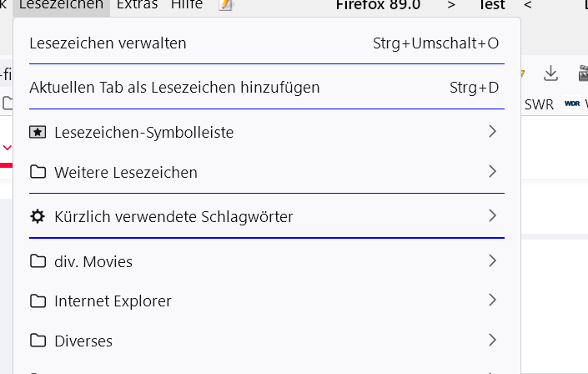588x374 pixels.
Task: Open the Downloads toolbar icon
Action: pyautogui.click(x=550, y=73)
